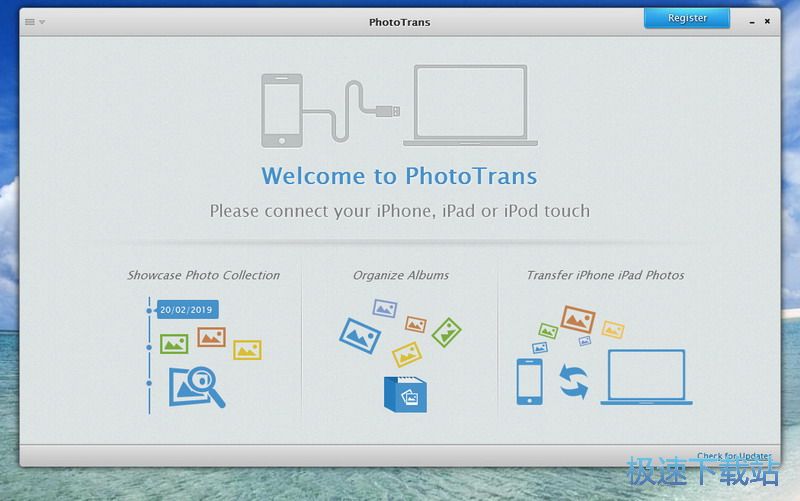Click the 20/02/2019 date tag
This screenshot has height=501, width=800.
click(187, 310)
